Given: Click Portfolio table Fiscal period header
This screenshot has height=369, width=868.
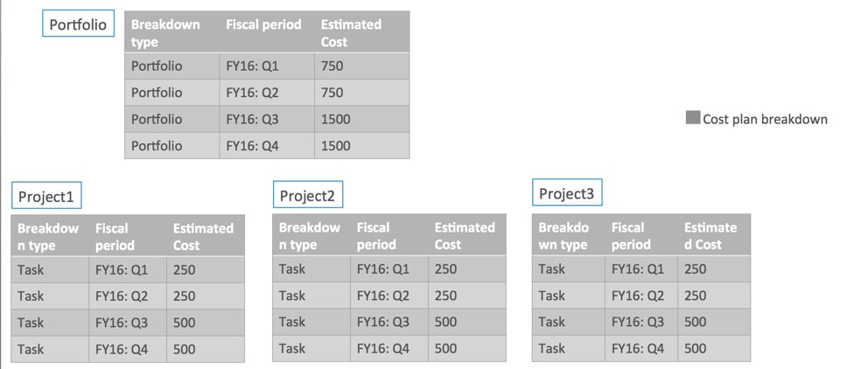Looking at the screenshot, I should (x=267, y=32).
